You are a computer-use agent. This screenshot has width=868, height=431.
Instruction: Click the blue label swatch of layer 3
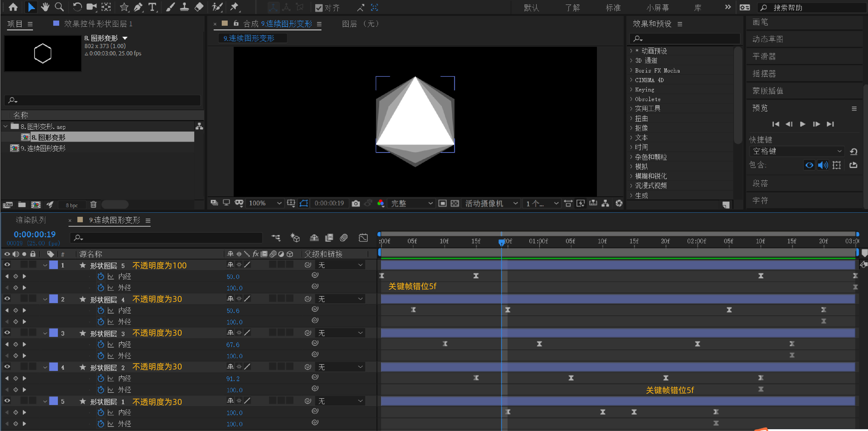53,333
